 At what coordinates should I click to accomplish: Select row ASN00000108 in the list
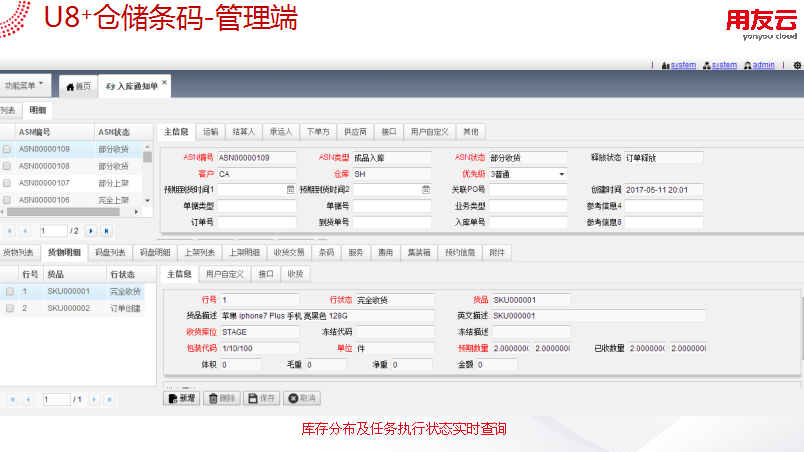(72, 166)
